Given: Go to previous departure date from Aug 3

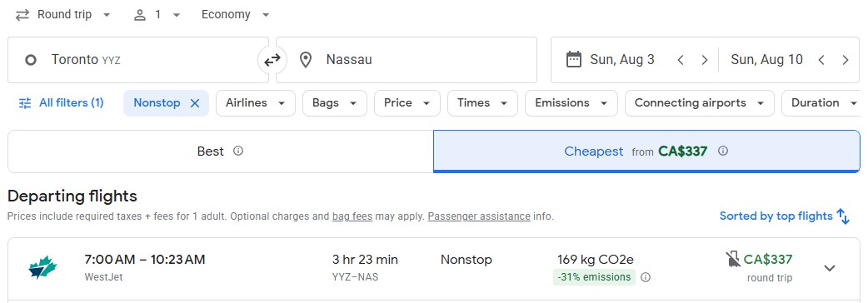Looking at the screenshot, I should click(681, 60).
